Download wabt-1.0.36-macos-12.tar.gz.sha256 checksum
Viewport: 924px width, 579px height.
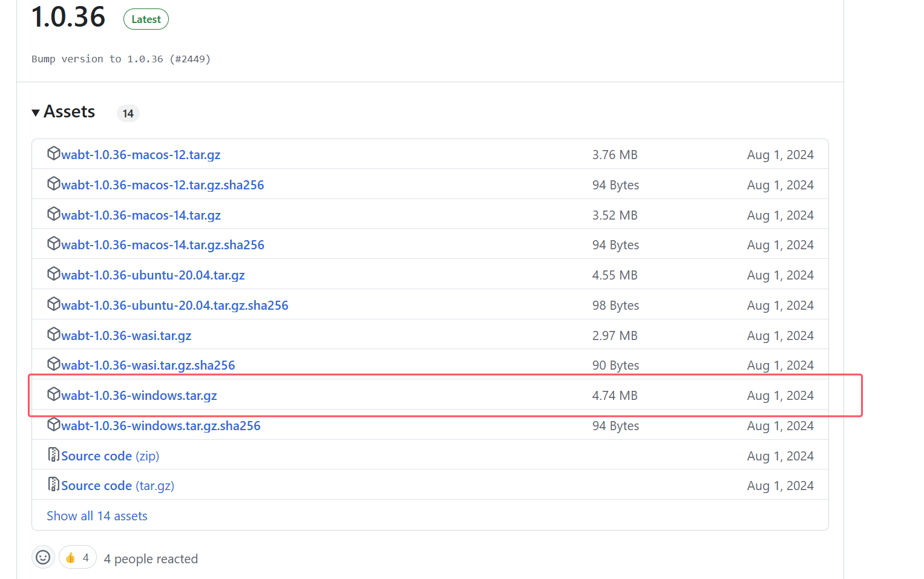162,185
